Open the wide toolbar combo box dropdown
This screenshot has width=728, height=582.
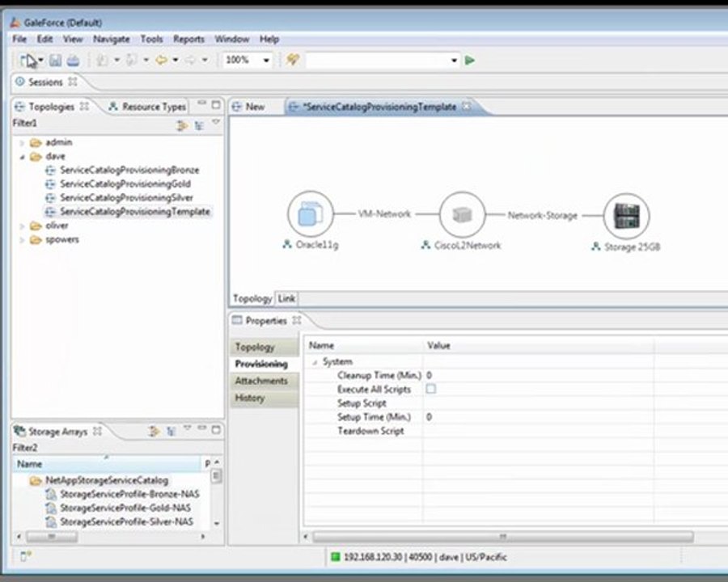454,61
